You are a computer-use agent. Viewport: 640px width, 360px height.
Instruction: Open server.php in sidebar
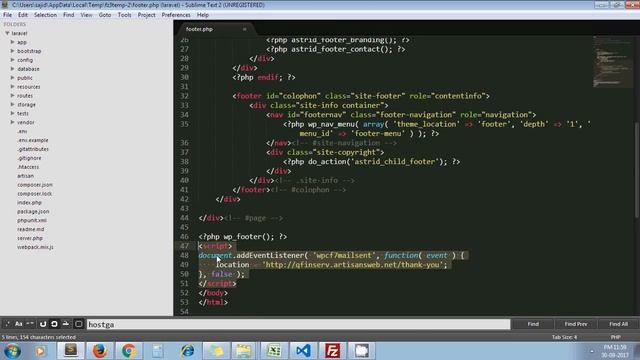pyautogui.click(x=30, y=238)
